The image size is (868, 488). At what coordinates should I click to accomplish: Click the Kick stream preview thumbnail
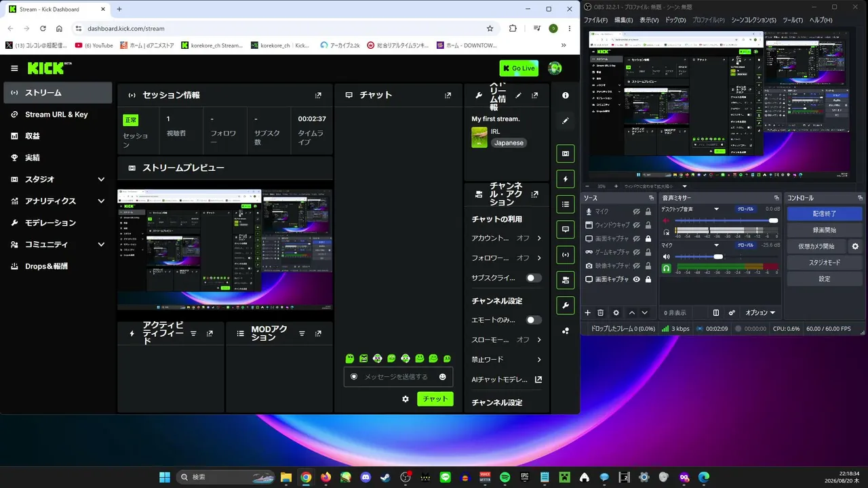coord(225,249)
